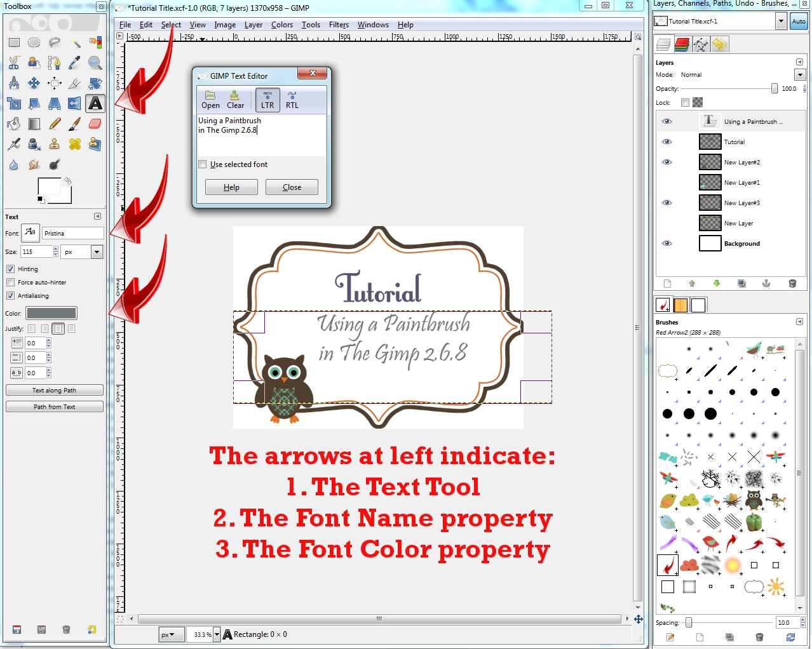The height and width of the screenshot is (649, 812).
Task: Activate the Zoom magnifier tool
Action: [x=95, y=62]
